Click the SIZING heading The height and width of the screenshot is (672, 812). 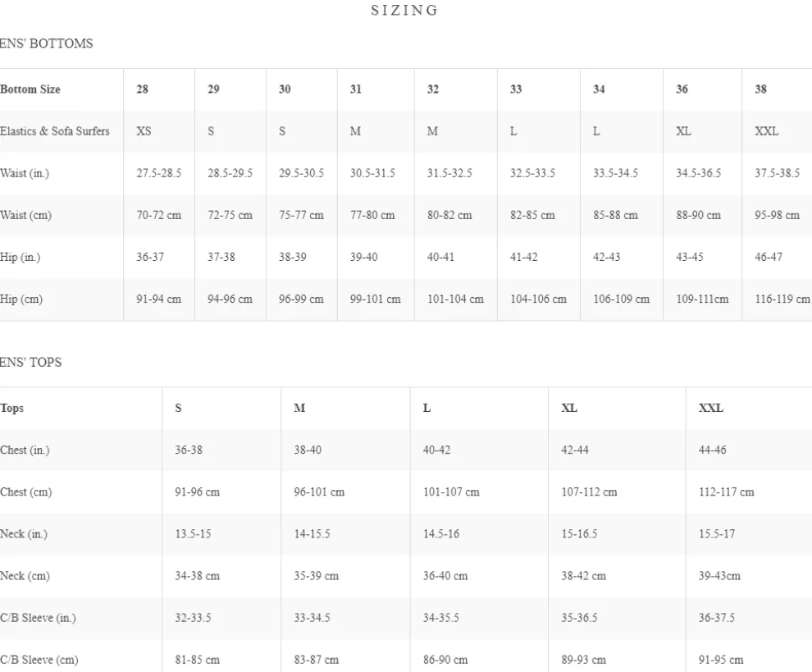(x=404, y=11)
